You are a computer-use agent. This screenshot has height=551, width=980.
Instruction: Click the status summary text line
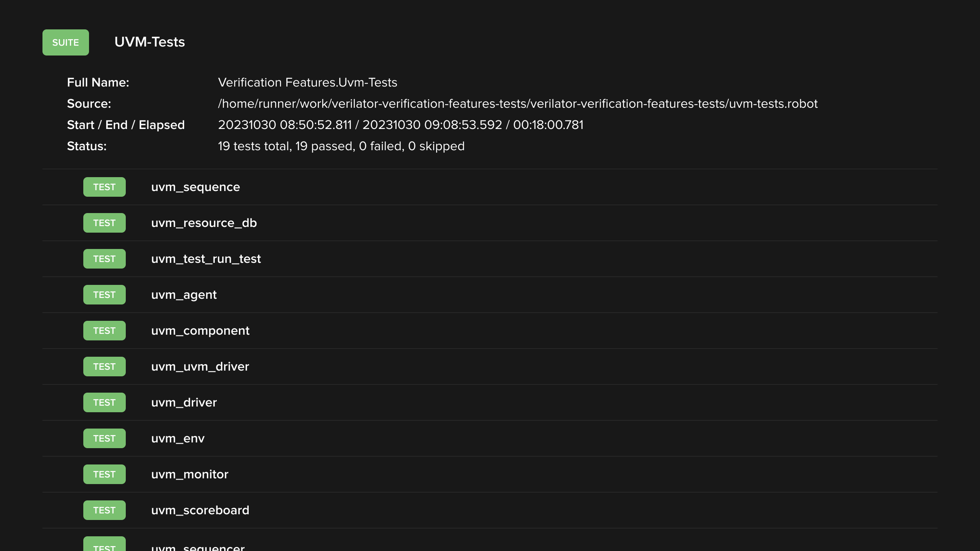click(x=341, y=146)
